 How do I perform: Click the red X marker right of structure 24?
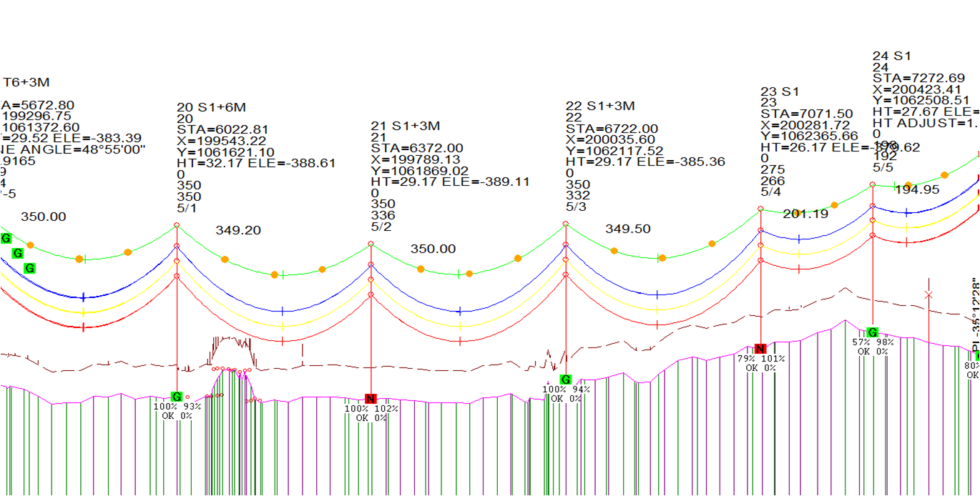coord(928,294)
